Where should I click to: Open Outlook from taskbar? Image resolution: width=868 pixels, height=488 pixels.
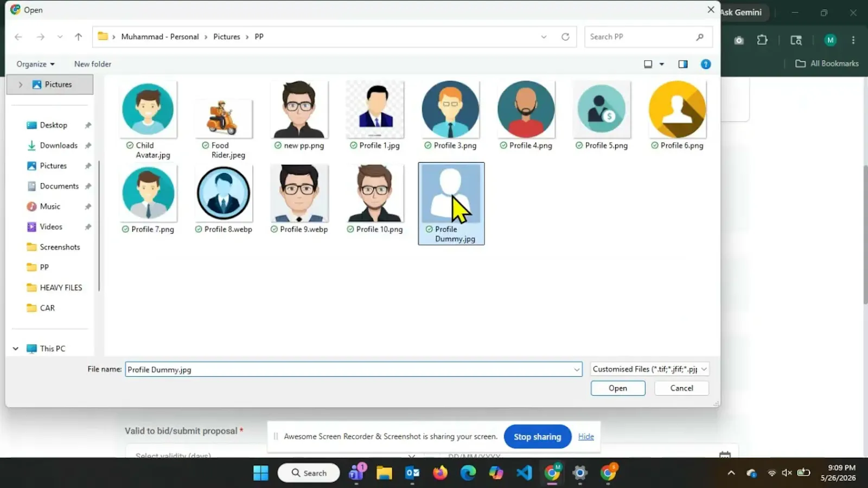(412, 473)
